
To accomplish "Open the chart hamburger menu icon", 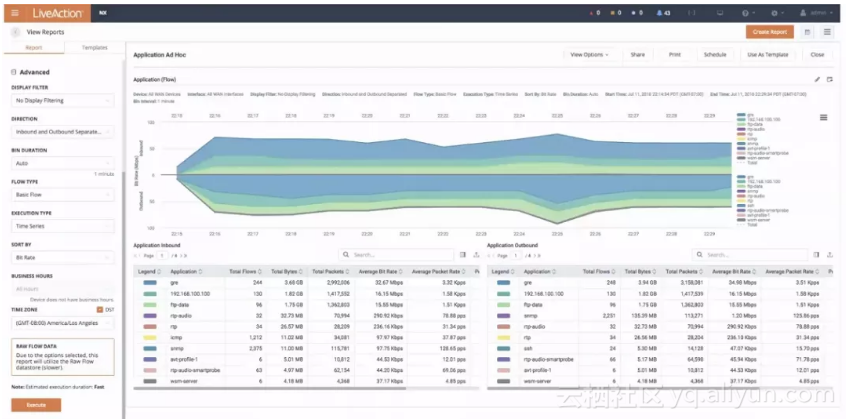I will pyautogui.click(x=823, y=117).
